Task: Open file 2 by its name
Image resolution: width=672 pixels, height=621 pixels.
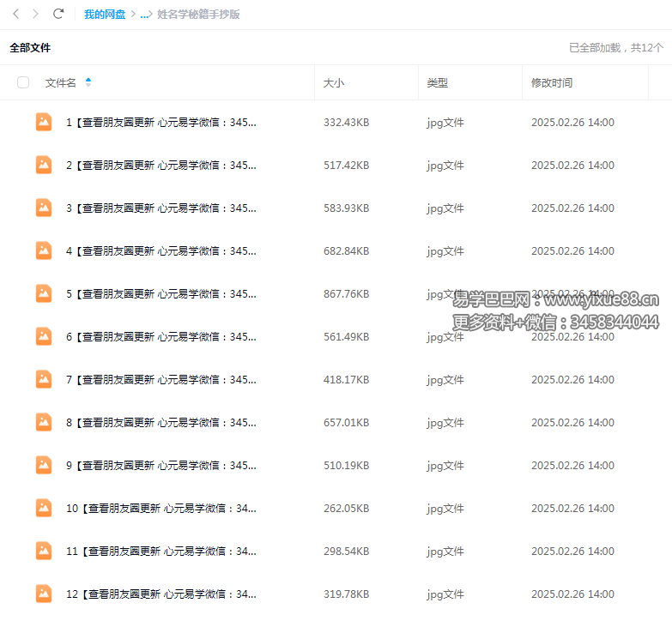Action: pyautogui.click(x=161, y=166)
